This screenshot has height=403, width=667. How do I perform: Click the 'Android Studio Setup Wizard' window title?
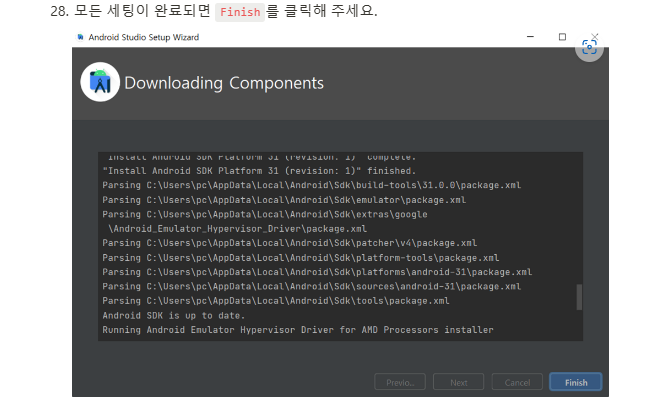coord(144,37)
